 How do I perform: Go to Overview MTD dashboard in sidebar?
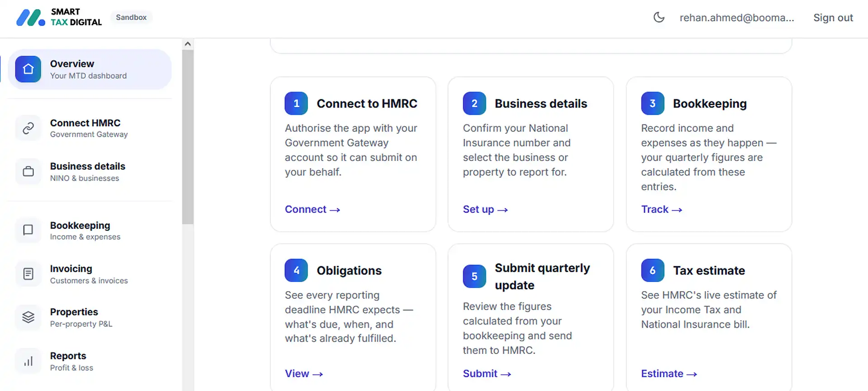pyautogui.click(x=90, y=69)
